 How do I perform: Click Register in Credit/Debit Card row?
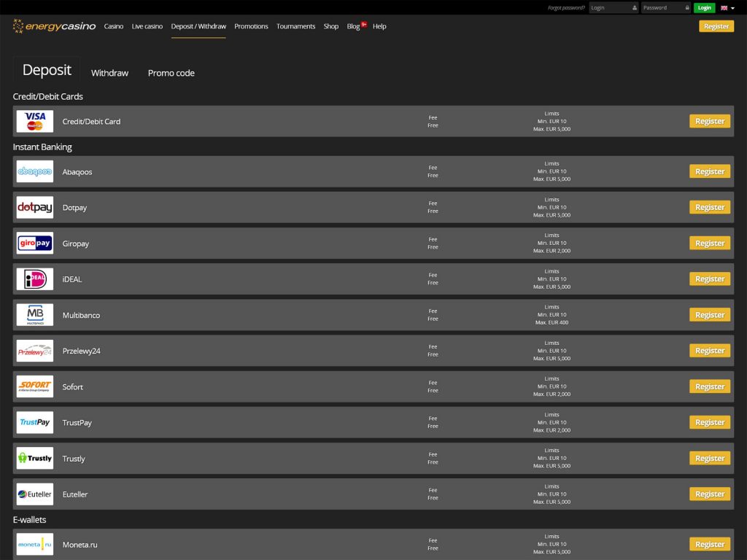pyautogui.click(x=709, y=121)
